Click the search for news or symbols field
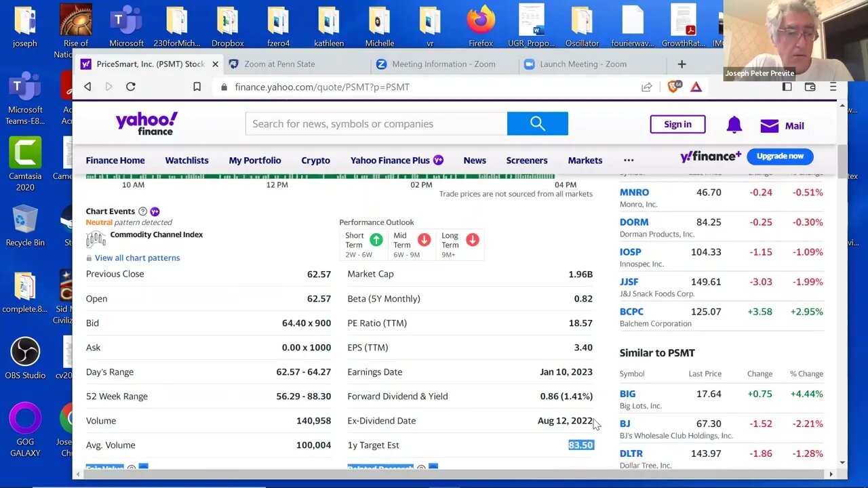 pyautogui.click(x=376, y=123)
